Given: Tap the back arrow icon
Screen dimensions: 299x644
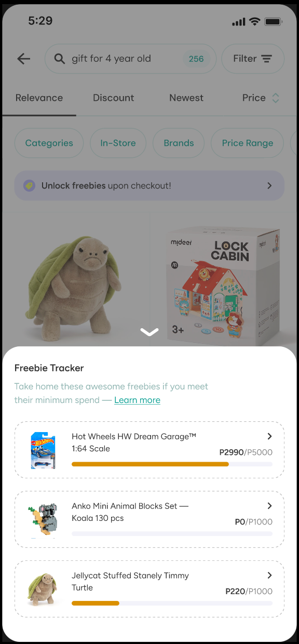Looking at the screenshot, I should tap(24, 59).
